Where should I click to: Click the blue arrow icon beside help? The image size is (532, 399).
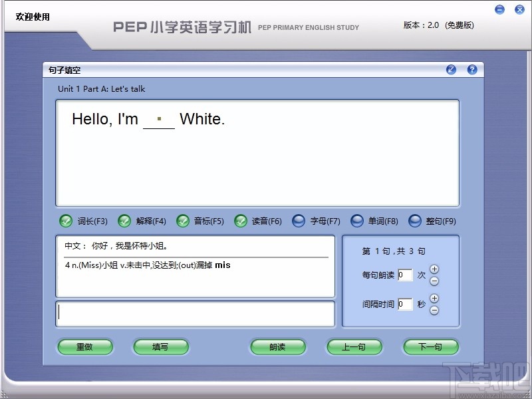coord(451,69)
